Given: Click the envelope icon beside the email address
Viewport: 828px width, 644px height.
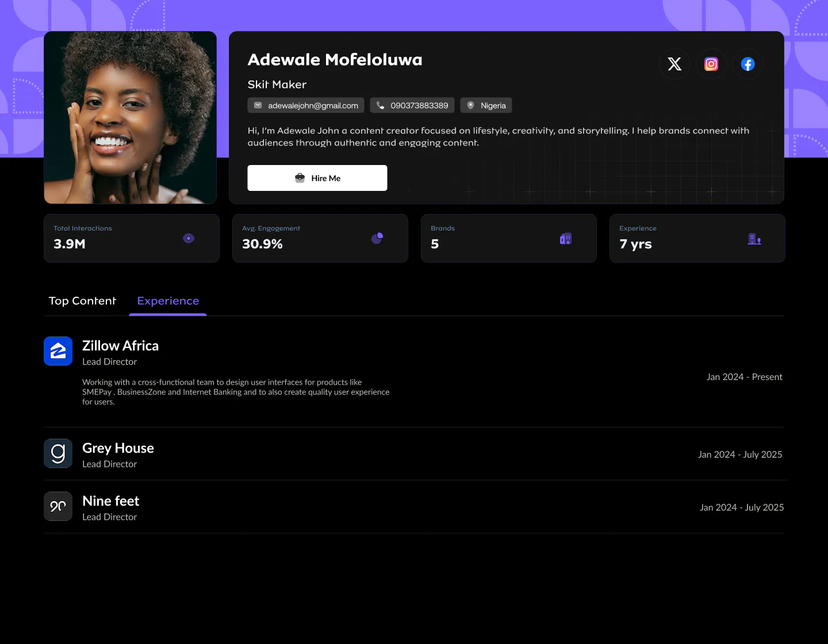Looking at the screenshot, I should tap(258, 105).
